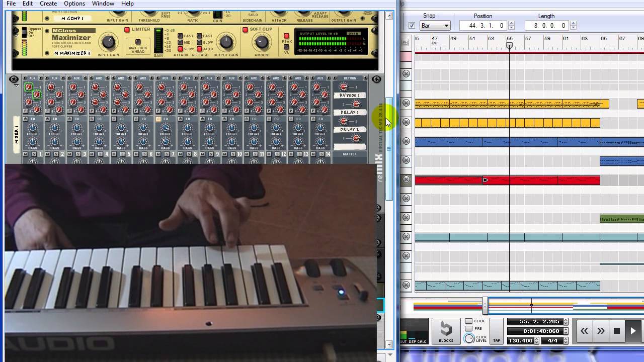Enable the Limiter on the MClass Maximizer
The image size is (644, 362).
(127, 30)
